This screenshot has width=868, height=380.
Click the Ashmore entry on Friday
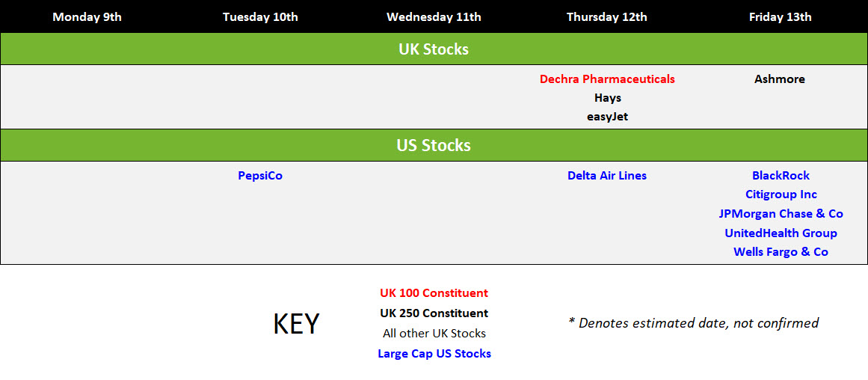[780, 79]
